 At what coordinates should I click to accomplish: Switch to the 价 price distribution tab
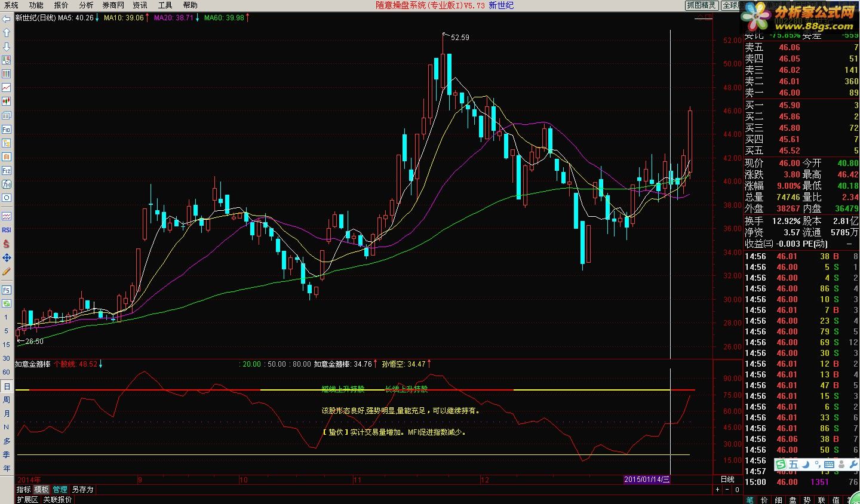click(765, 499)
